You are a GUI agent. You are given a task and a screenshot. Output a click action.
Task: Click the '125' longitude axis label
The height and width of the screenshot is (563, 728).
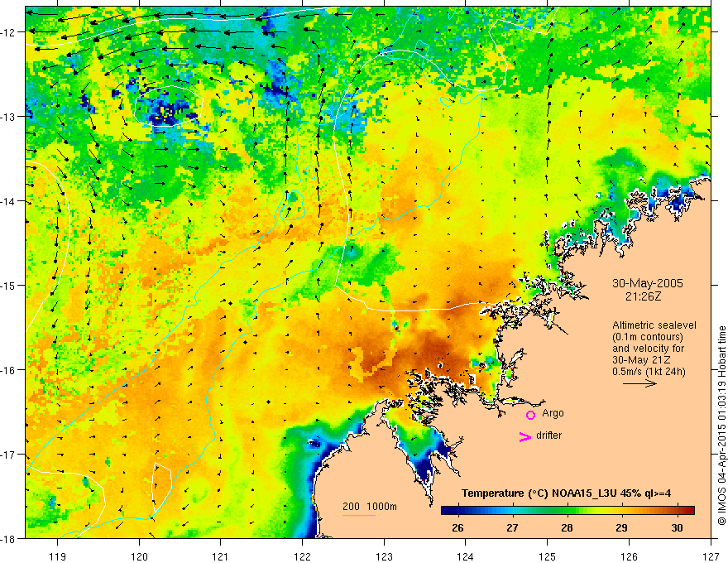coord(548,556)
